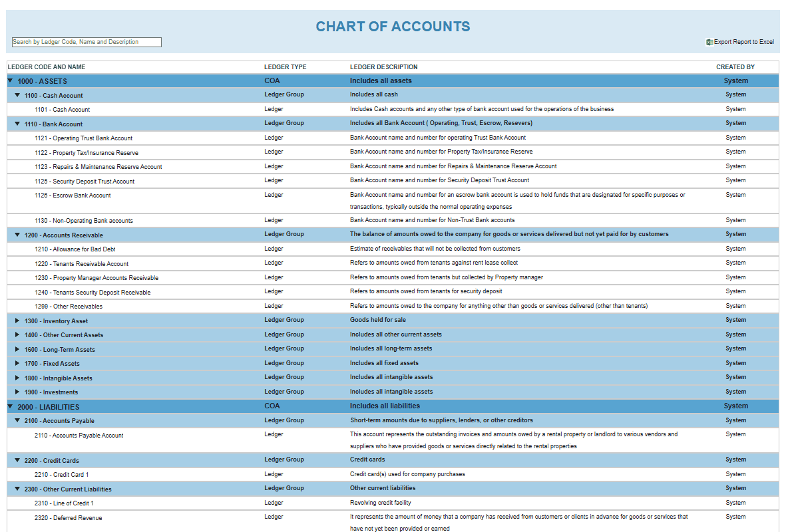Click the Excel icon beside Export Report
Viewport: 786px width, 532px height.
(709, 42)
